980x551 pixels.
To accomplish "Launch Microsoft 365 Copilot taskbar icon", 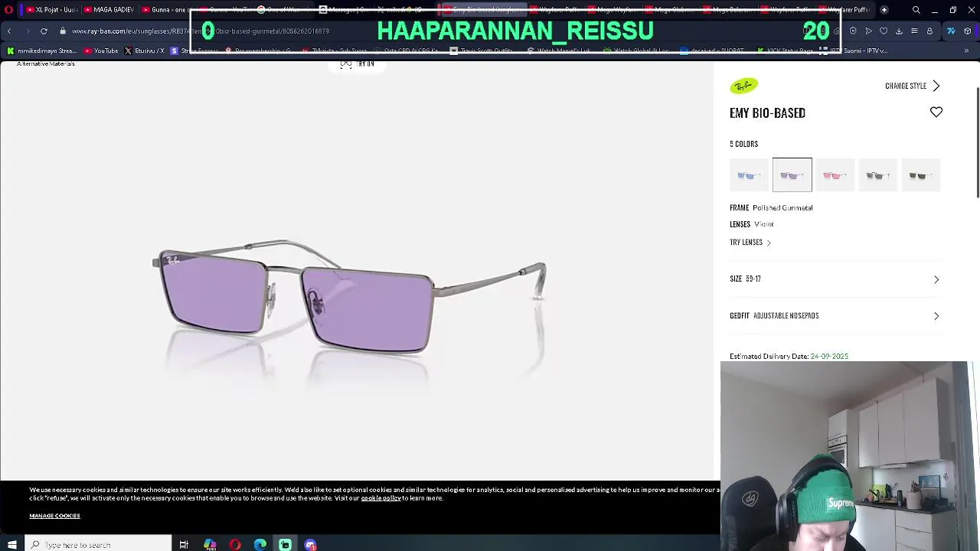I will point(210,545).
